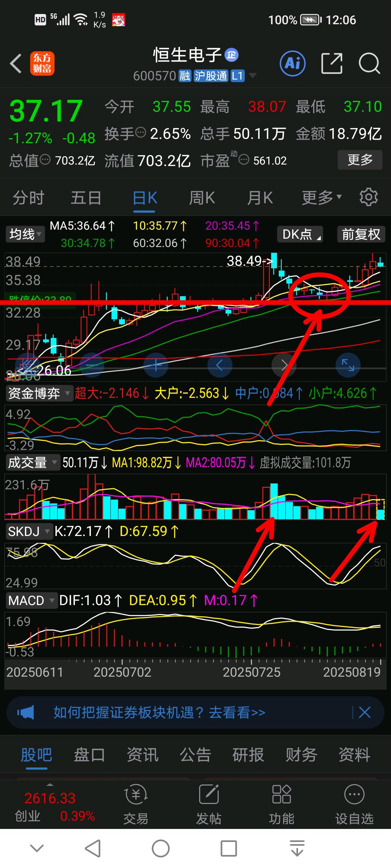
Task: Tap the 企 enterprise badge icon
Action: pyautogui.click(x=232, y=55)
